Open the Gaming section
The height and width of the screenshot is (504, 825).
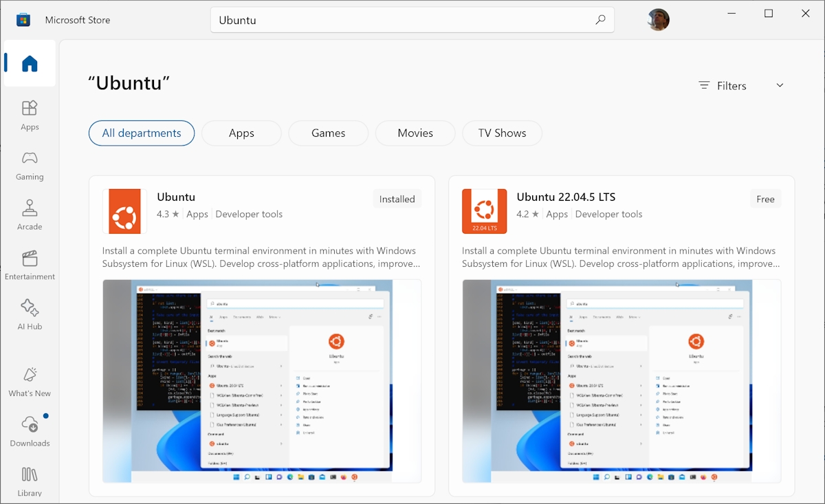point(30,166)
